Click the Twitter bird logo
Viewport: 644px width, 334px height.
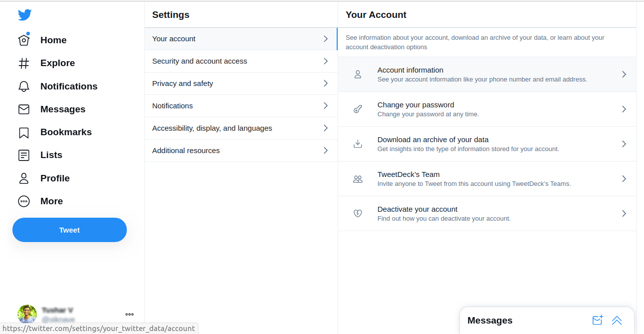[x=24, y=15]
